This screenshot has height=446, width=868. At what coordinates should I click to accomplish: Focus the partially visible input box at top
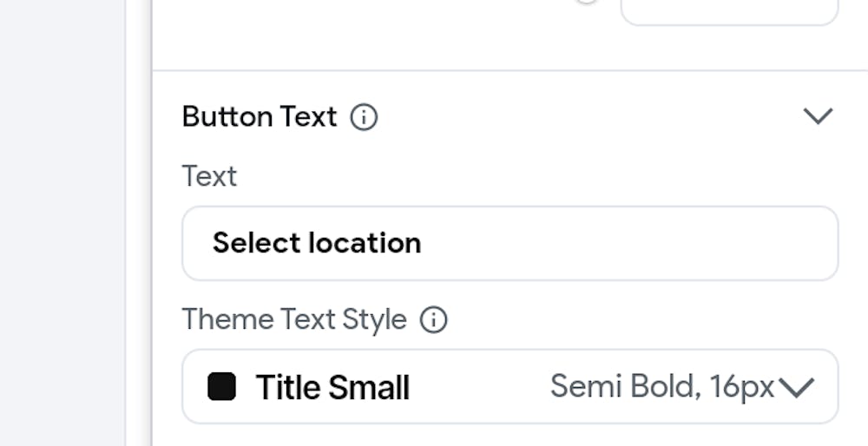[729, 12]
